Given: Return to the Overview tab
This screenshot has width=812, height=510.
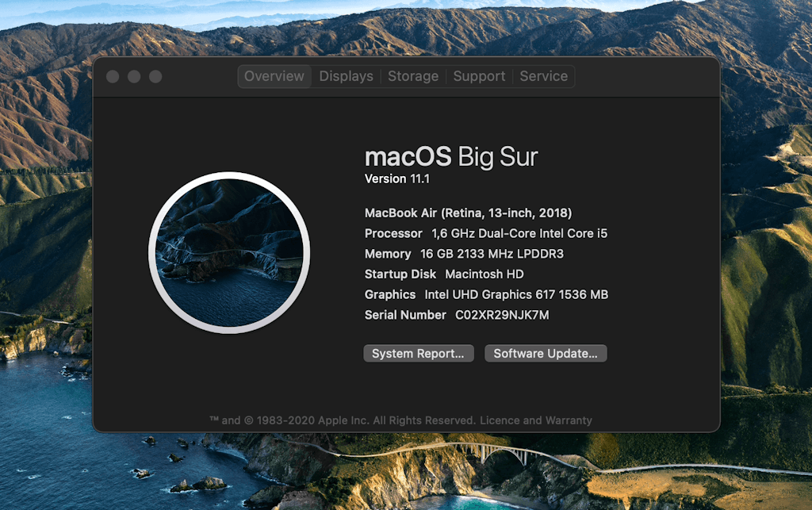Looking at the screenshot, I should [274, 76].
